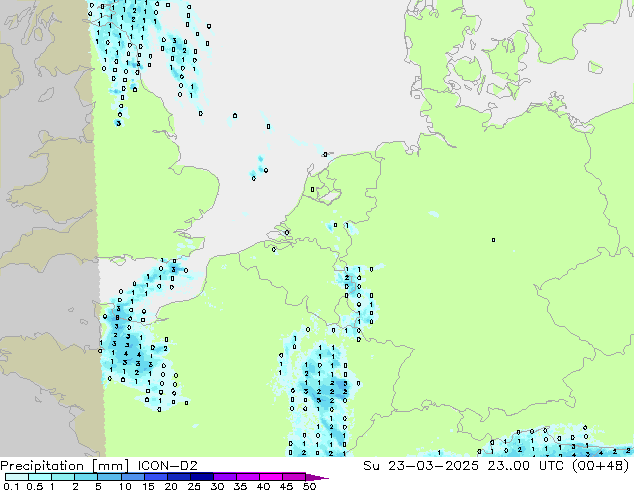
Task: Click the 0.1–0.5 mm legend color swatch
Action: [17, 477]
